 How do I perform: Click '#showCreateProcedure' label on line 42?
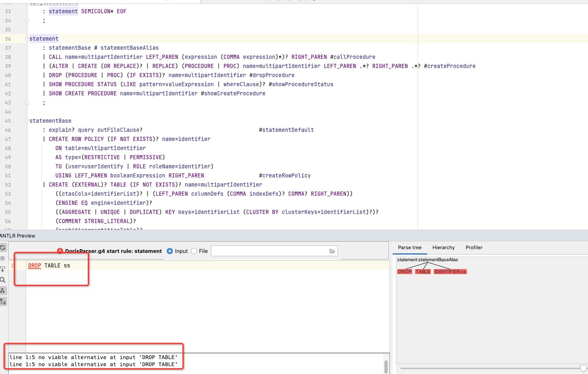click(233, 94)
